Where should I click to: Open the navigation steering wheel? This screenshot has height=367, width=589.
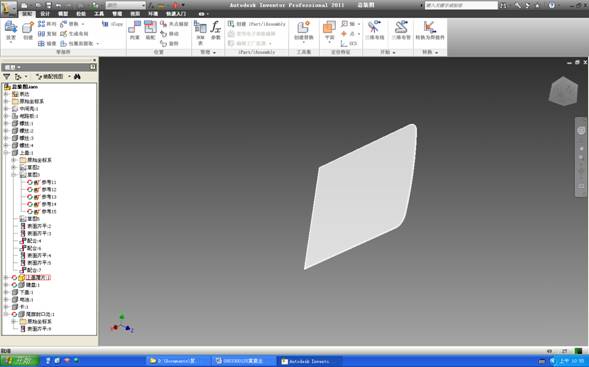(x=581, y=130)
